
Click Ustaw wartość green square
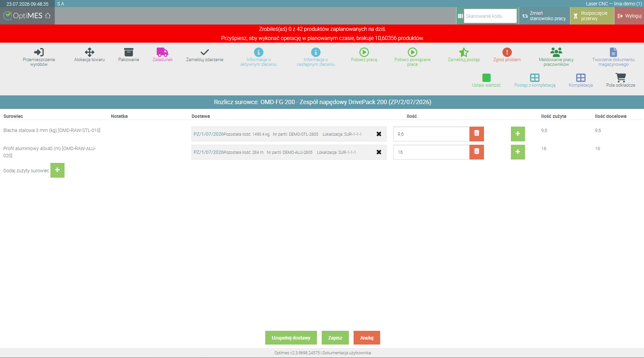point(486,78)
